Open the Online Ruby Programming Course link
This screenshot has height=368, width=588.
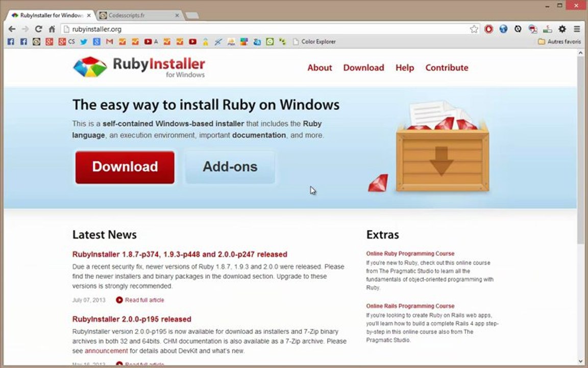point(410,254)
